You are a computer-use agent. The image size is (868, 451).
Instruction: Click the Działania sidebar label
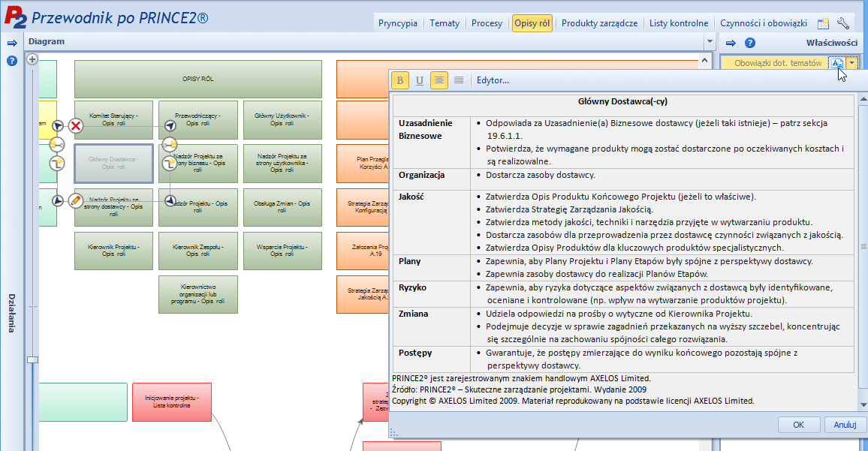coord(11,313)
